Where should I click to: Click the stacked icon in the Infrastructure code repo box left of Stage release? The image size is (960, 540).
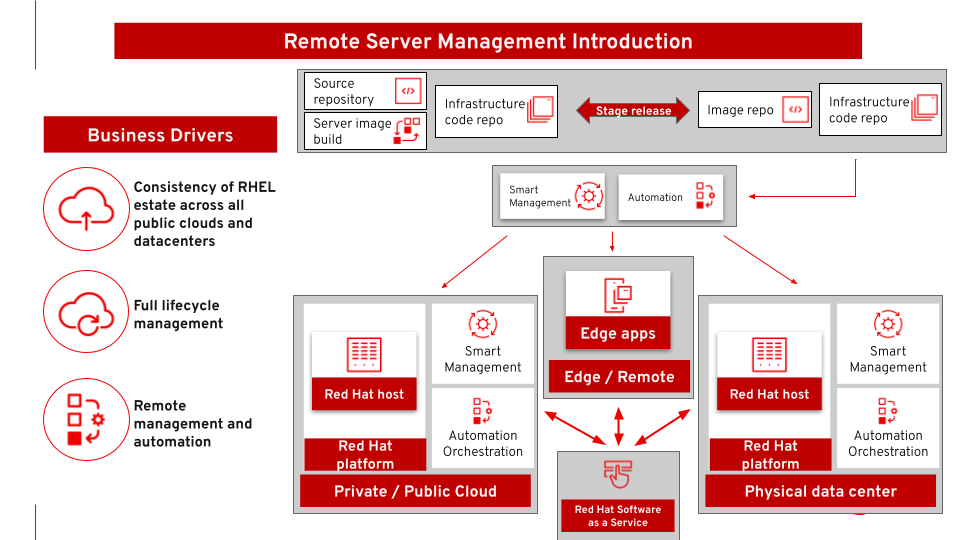pyautogui.click(x=541, y=110)
